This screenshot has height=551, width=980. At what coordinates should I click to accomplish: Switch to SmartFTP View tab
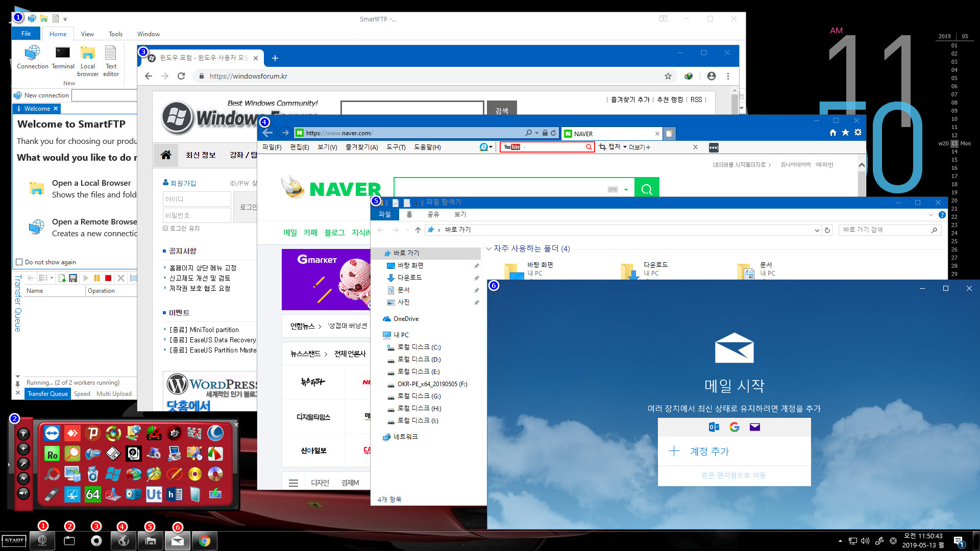pos(87,34)
